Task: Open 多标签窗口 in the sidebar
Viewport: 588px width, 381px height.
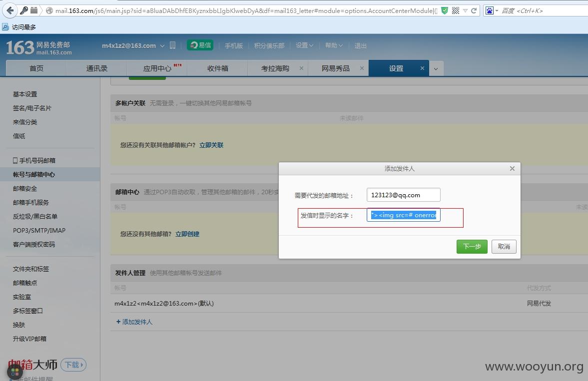Action: point(28,311)
